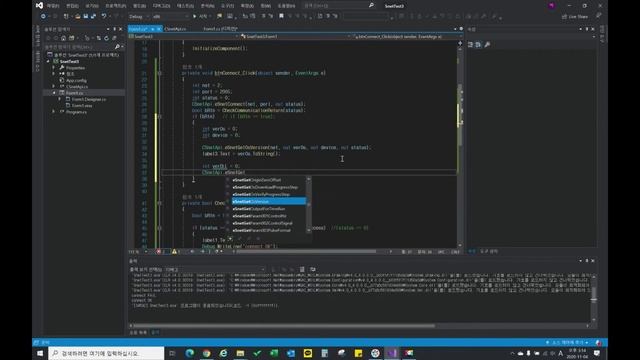Viewport: 640px width, 360px height.
Task: Switch to the CSnetApi.cs editor tab
Action: click(x=176, y=29)
